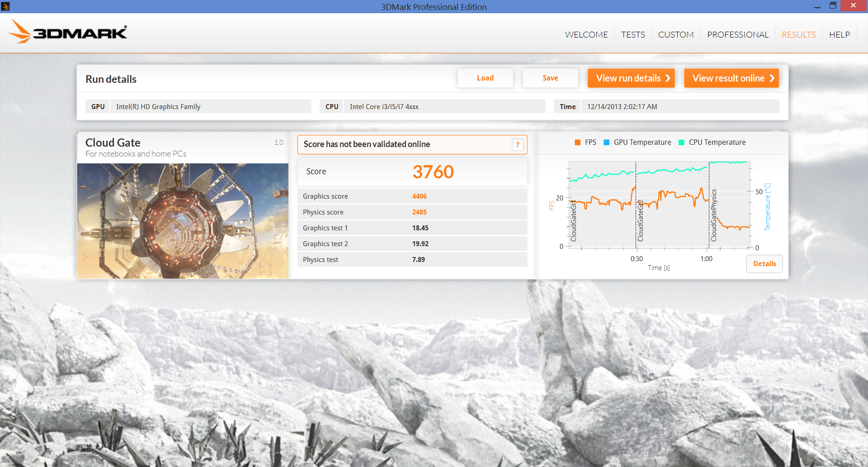The height and width of the screenshot is (467, 868).
Task: Click the GPU field Intel(R) HD Graphics Family
Action: pos(211,106)
